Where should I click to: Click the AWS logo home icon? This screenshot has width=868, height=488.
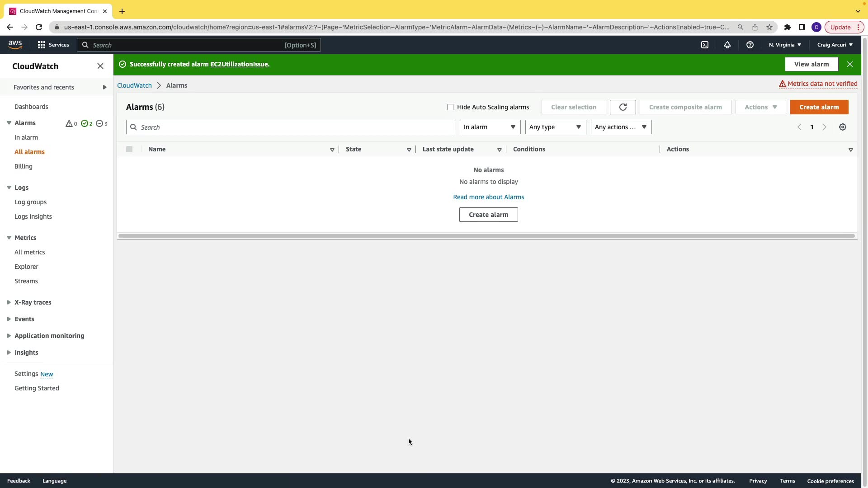point(15,45)
